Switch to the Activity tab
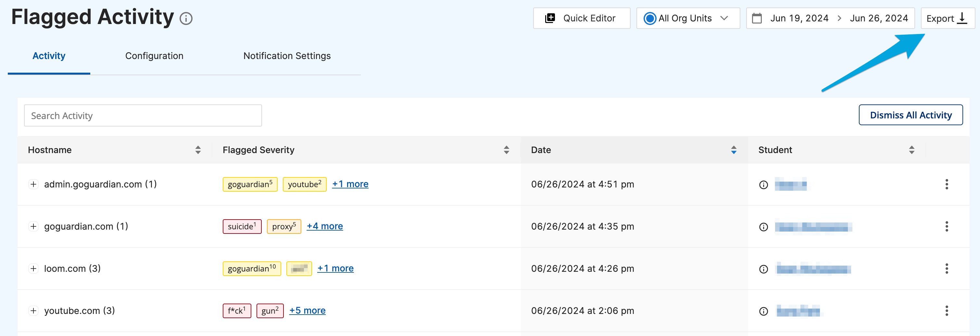 (x=49, y=56)
